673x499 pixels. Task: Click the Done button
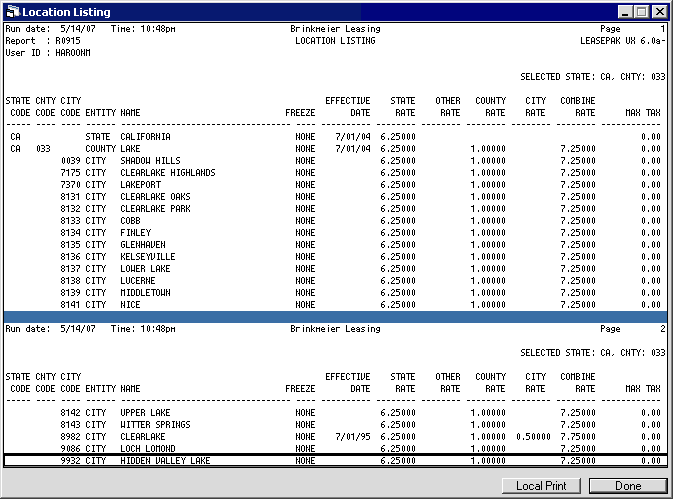pyautogui.click(x=628, y=486)
